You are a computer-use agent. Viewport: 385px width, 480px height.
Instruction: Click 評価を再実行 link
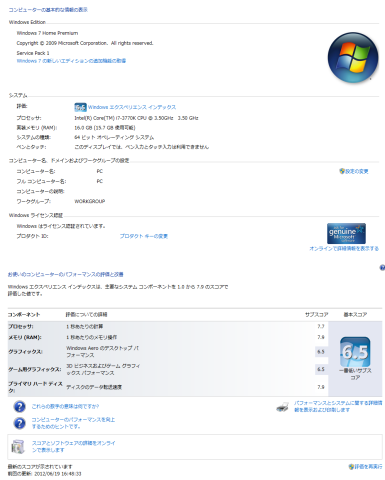[x=368, y=467]
